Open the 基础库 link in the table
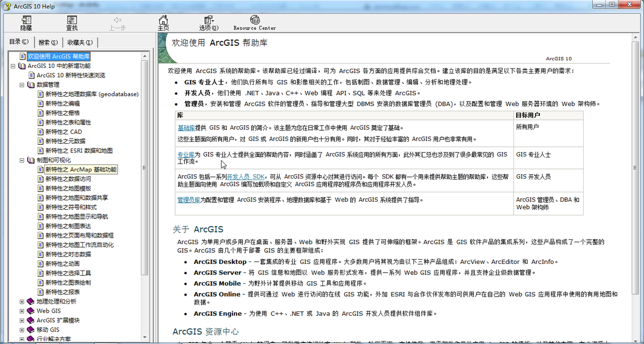This screenshot has width=644, height=344. pyautogui.click(x=186, y=128)
